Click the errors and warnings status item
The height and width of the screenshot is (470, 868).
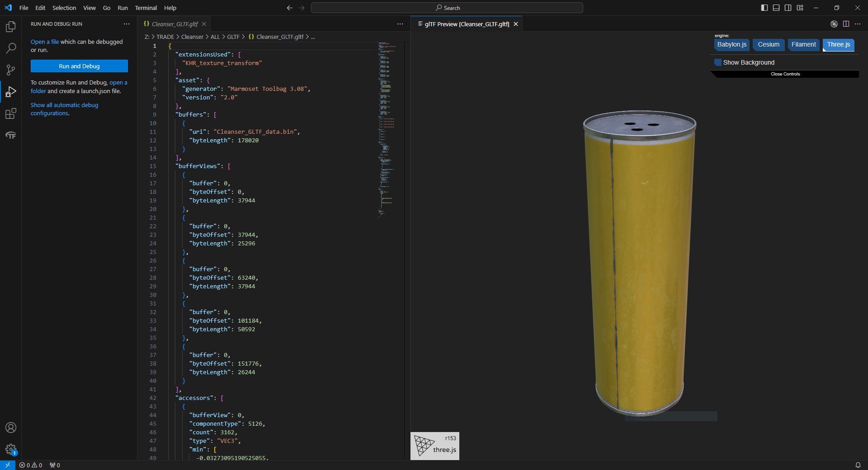click(31, 465)
